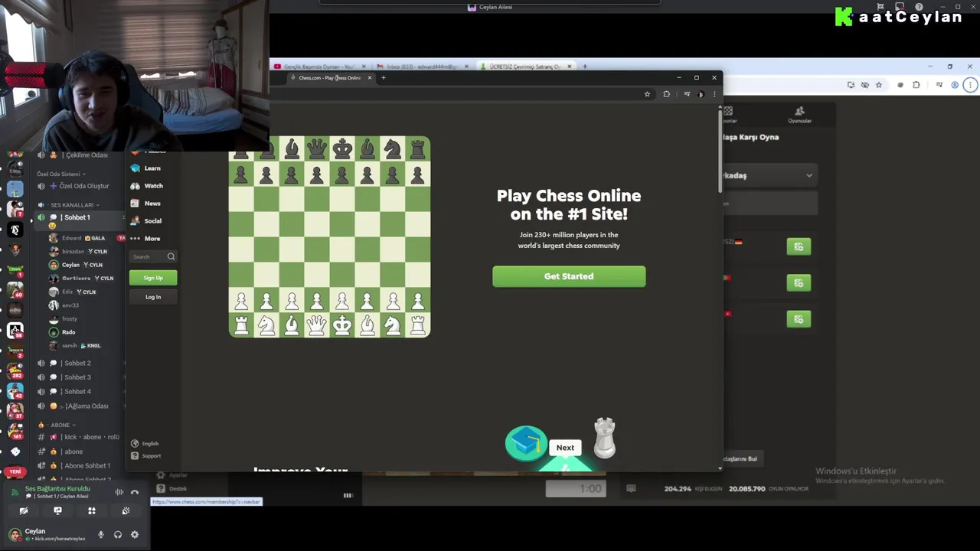This screenshot has height=551, width=980.
Task: Click the profile avatar in background browser toolbar
Action: pyautogui.click(x=954, y=85)
